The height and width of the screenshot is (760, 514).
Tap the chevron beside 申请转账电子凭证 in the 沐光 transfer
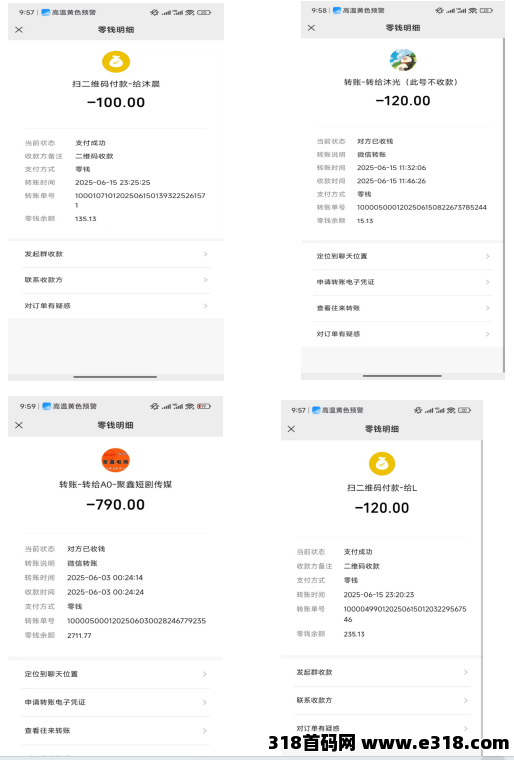487,282
